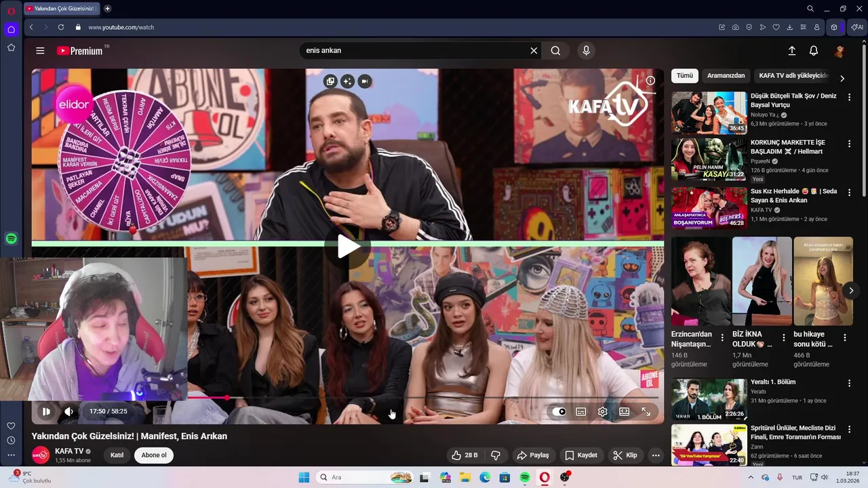Open Spotify from the Windows taskbar
868x488 pixels.
[525, 477]
